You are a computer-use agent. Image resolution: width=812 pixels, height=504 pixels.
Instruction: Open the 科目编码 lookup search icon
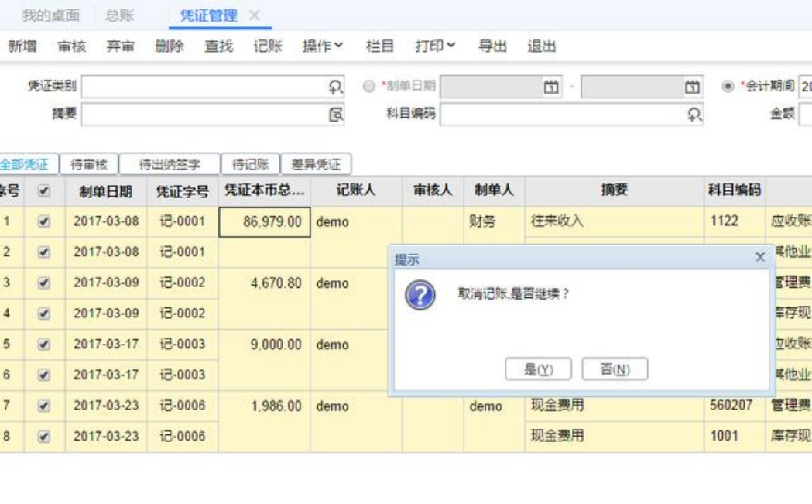(x=694, y=115)
